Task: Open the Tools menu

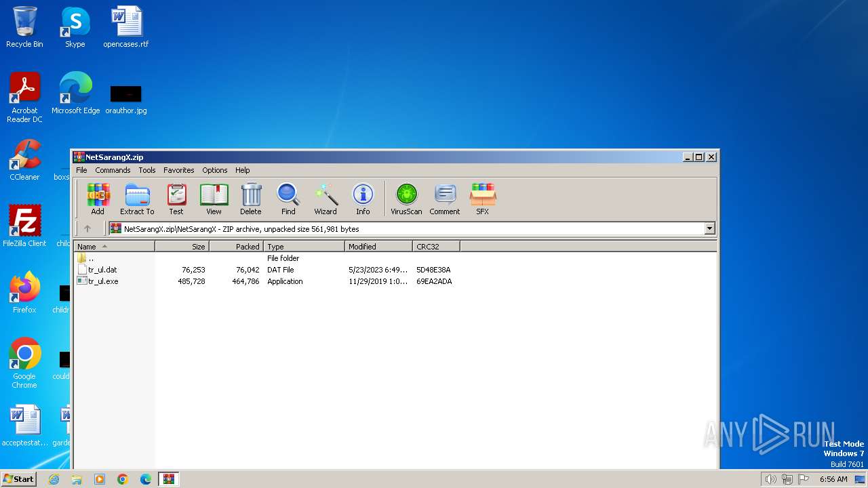Action: [x=147, y=170]
